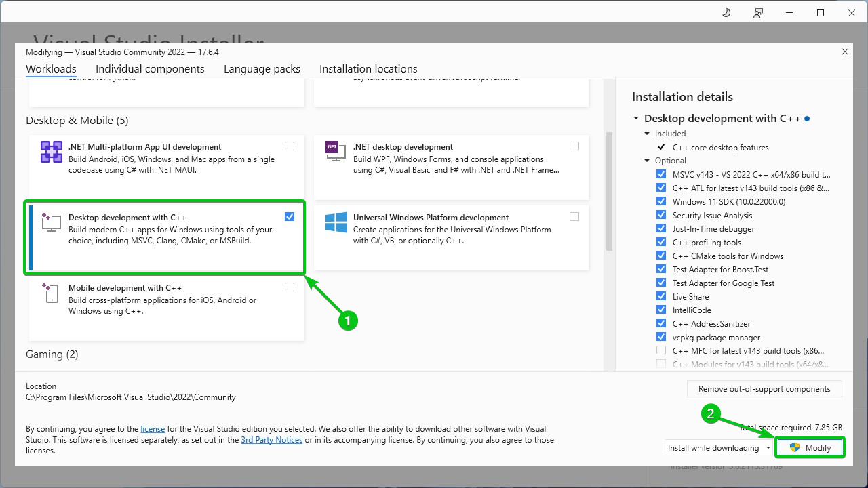This screenshot has width=868, height=488.
Task: Check C++ MFC for latest v143 option
Action: [661, 350]
